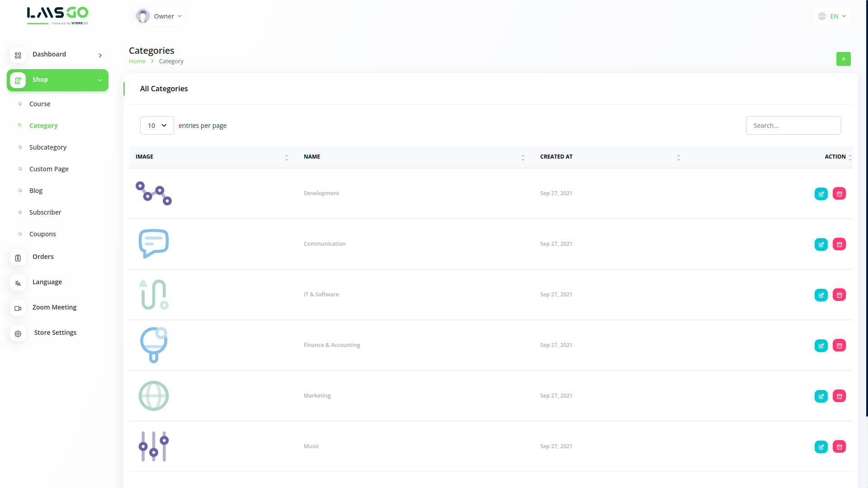The image size is (868, 488).
Task: Open Orders from sidebar icon
Action: [x=18, y=258]
